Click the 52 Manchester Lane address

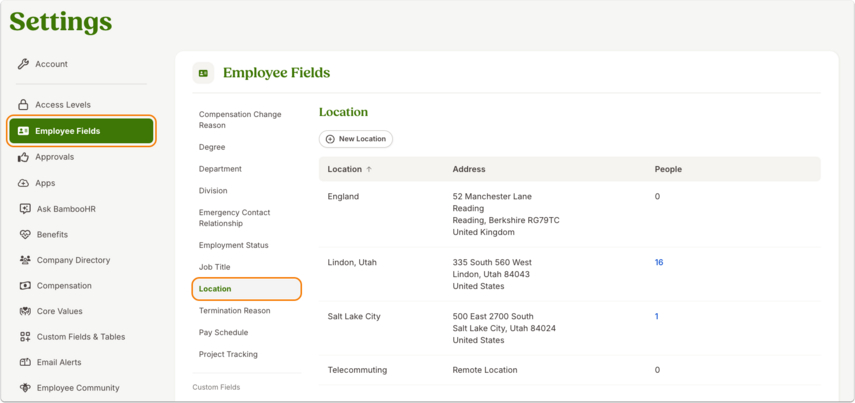(492, 196)
